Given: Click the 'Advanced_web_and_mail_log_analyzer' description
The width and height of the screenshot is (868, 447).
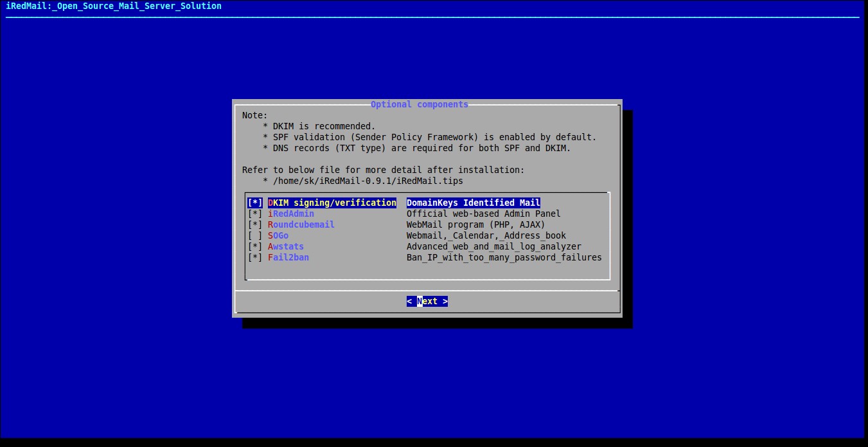Looking at the screenshot, I should (494, 246).
